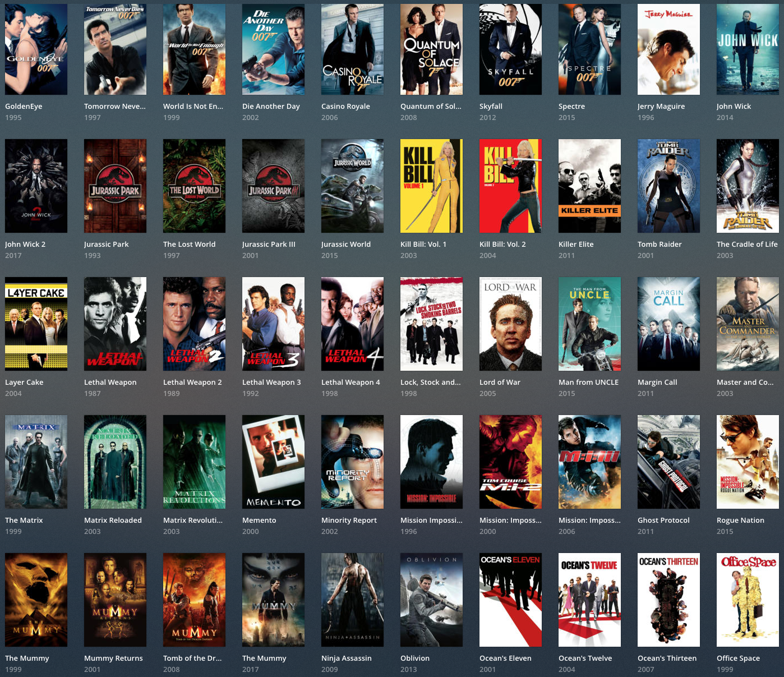Open the Die Another Day poster
Viewport: 784px width, 677px height.
[x=273, y=48]
